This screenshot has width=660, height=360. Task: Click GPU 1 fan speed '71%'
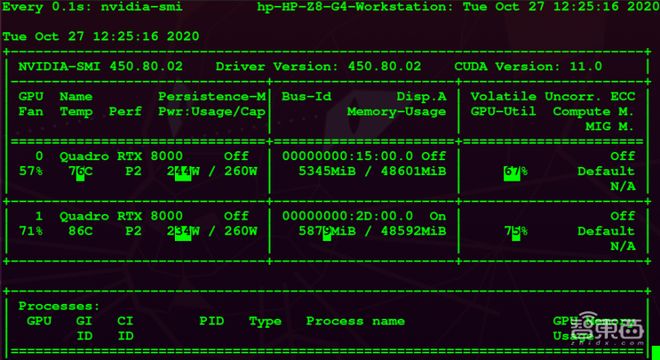click(x=31, y=231)
